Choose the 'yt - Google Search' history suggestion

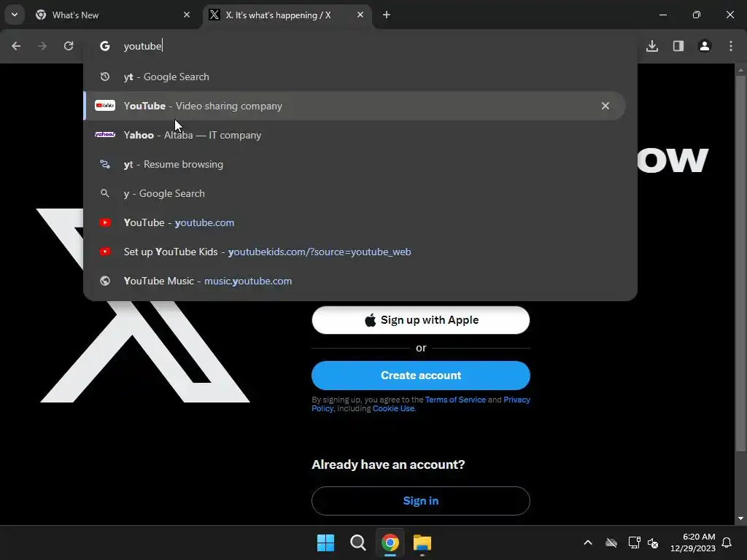[x=355, y=77]
